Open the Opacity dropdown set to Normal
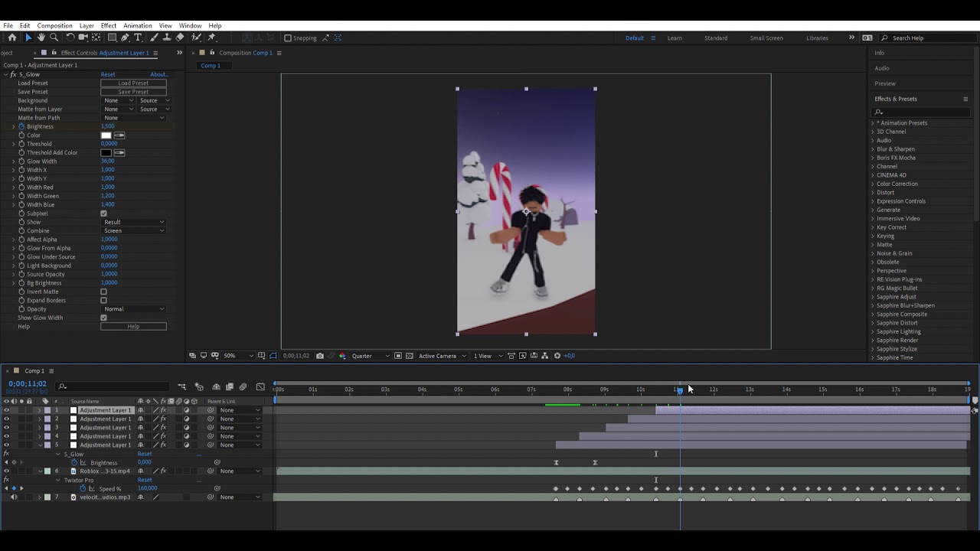 pos(133,309)
